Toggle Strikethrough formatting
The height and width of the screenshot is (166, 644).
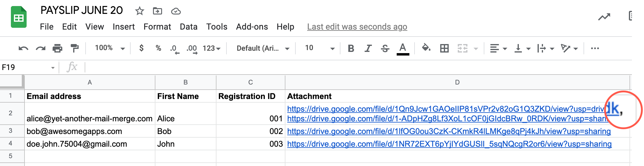(x=385, y=48)
